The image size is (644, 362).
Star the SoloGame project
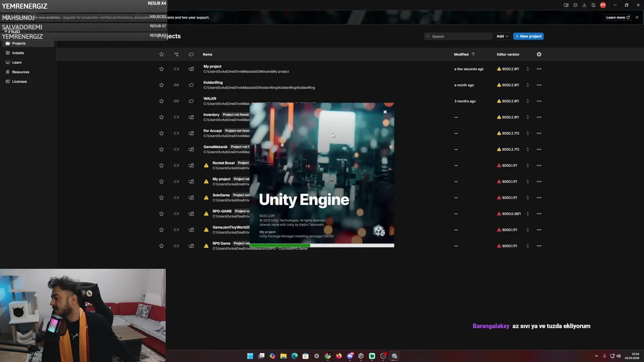pos(162,198)
